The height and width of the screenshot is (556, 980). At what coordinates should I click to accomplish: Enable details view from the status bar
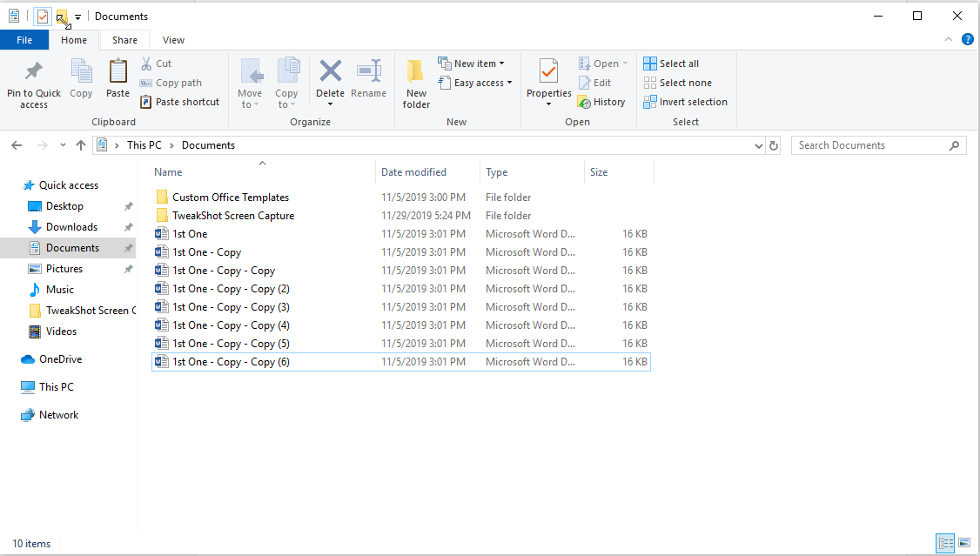pos(945,543)
